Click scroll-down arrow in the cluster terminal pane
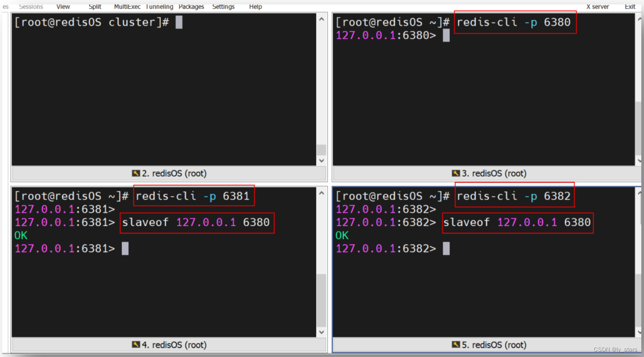Image resolution: width=644 pixels, height=357 pixels. (321, 161)
